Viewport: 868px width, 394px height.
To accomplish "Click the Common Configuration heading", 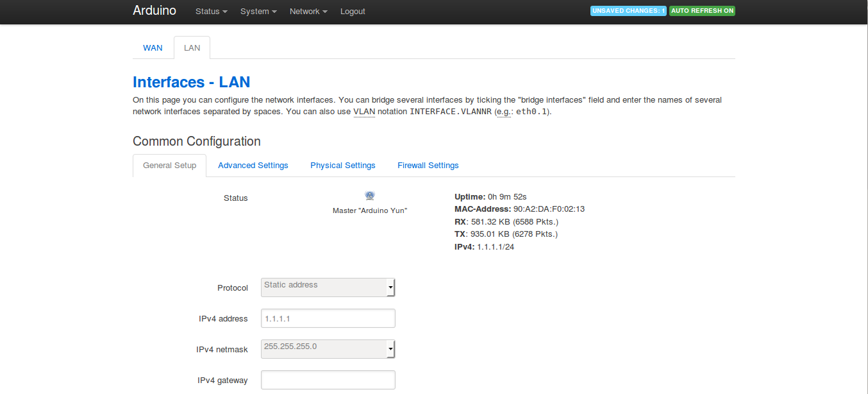I will tap(197, 141).
